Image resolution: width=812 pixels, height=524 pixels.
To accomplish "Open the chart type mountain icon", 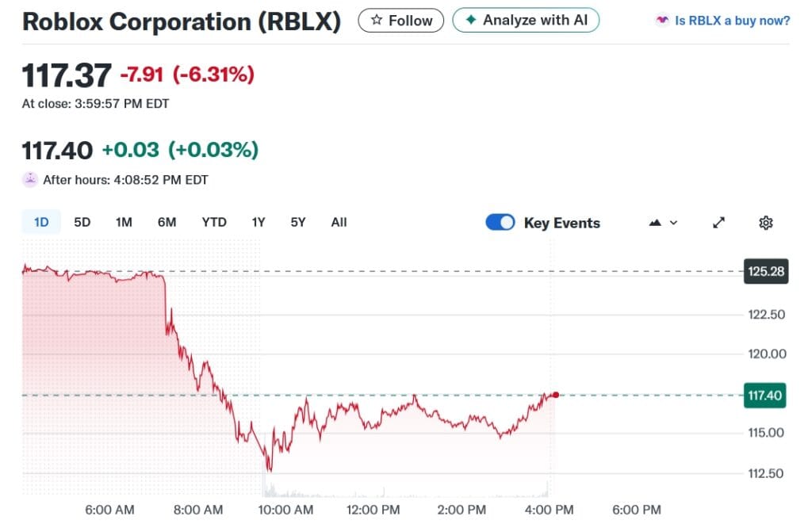I will point(655,223).
